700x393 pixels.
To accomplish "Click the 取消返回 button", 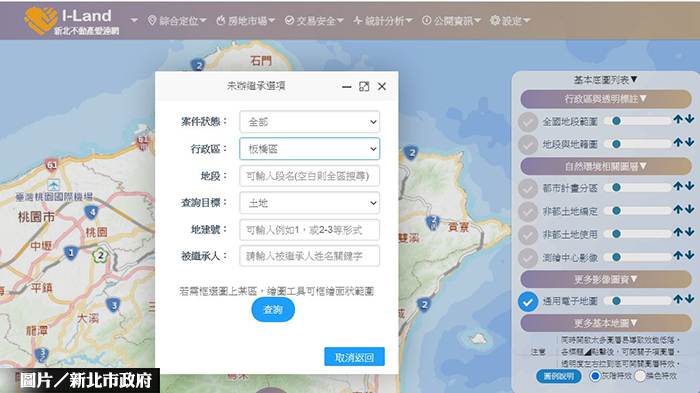I will click(x=354, y=357).
